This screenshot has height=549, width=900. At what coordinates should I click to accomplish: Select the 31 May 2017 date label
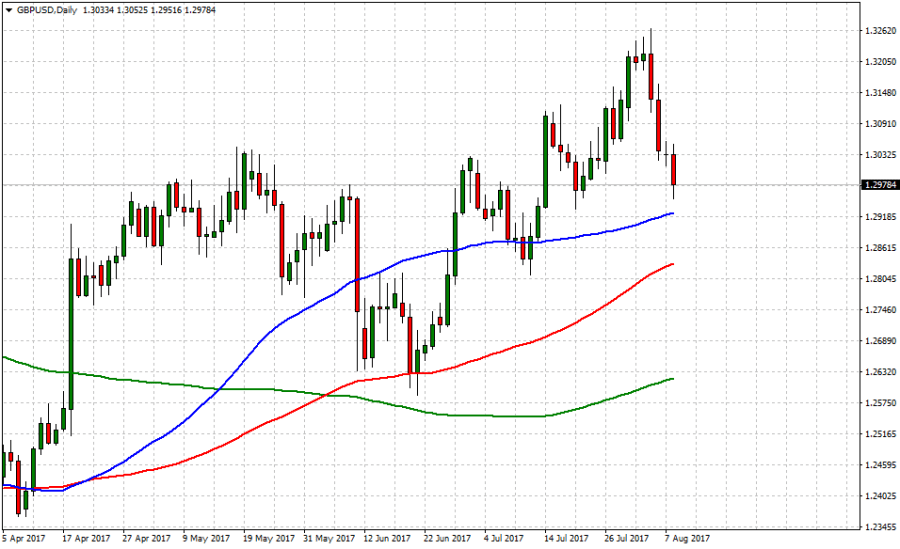pyautogui.click(x=329, y=537)
